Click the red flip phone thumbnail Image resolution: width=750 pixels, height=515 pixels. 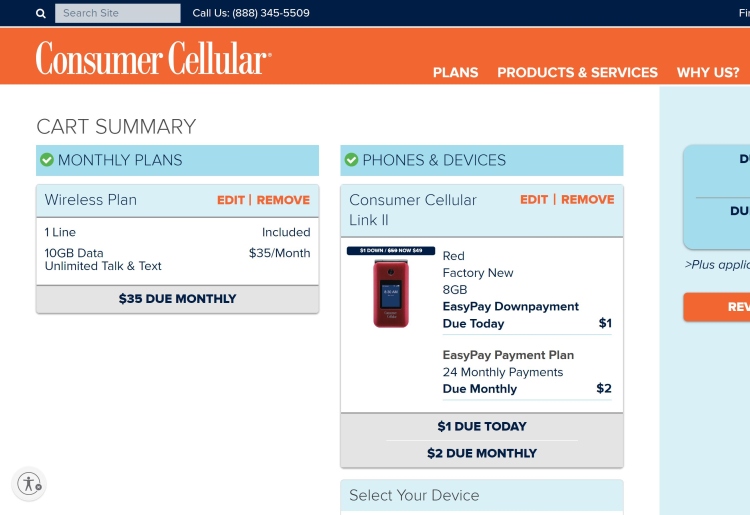391,293
